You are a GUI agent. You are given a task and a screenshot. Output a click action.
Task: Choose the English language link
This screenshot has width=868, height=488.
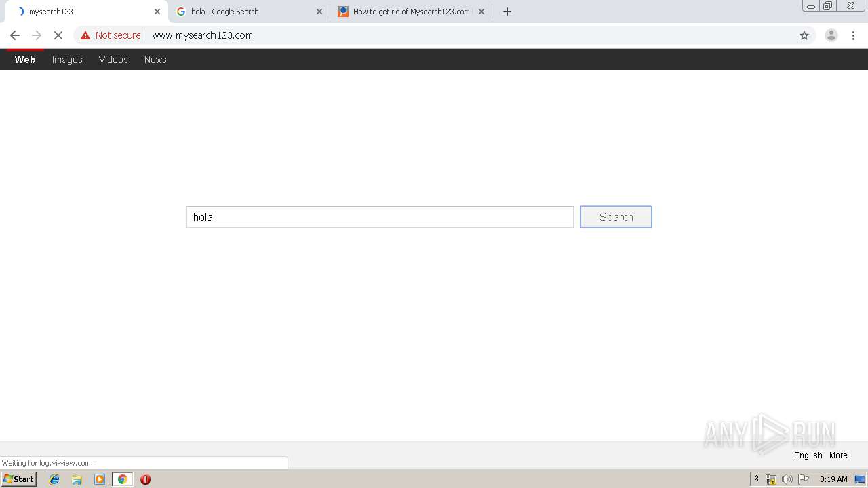point(808,455)
